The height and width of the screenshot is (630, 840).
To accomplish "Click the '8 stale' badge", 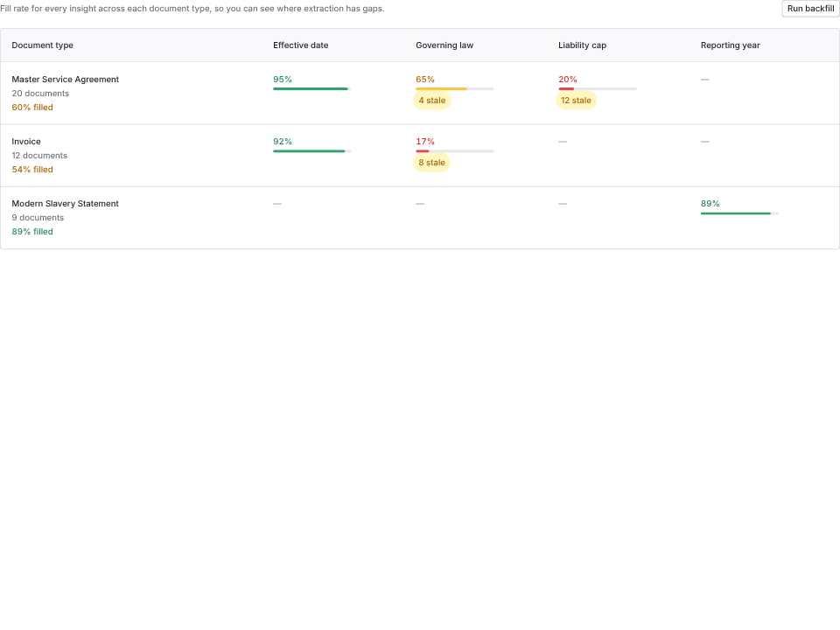I will (431, 163).
